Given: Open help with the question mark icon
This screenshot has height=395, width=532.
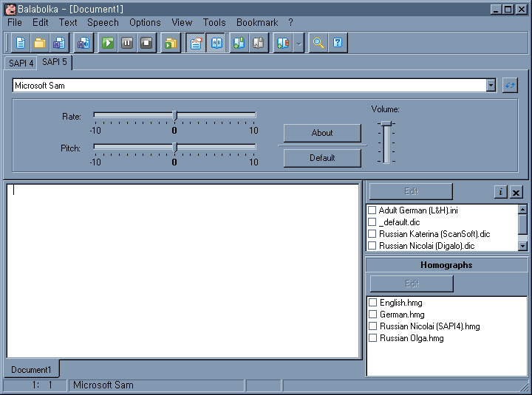Looking at the screenshot, I should 338,43.
